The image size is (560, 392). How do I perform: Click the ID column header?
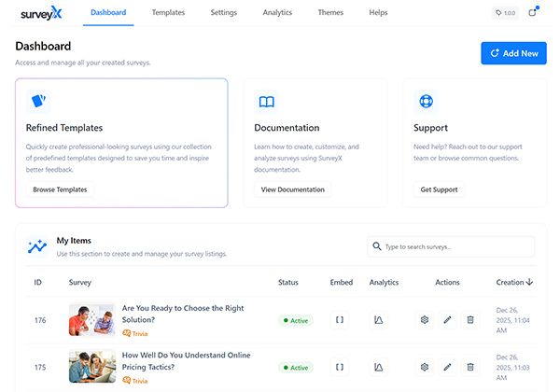tap(38, 283)
